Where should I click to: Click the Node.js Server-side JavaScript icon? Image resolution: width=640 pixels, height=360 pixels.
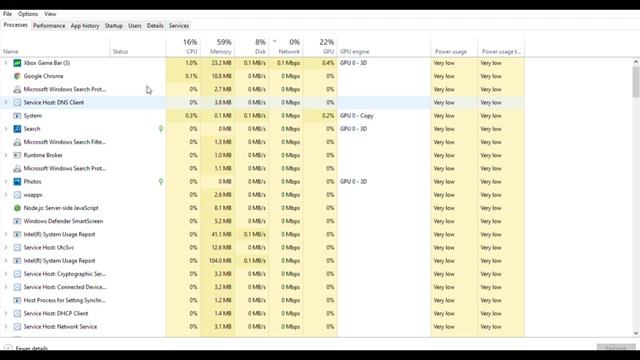pyautogui.click(x=17, y=208)
